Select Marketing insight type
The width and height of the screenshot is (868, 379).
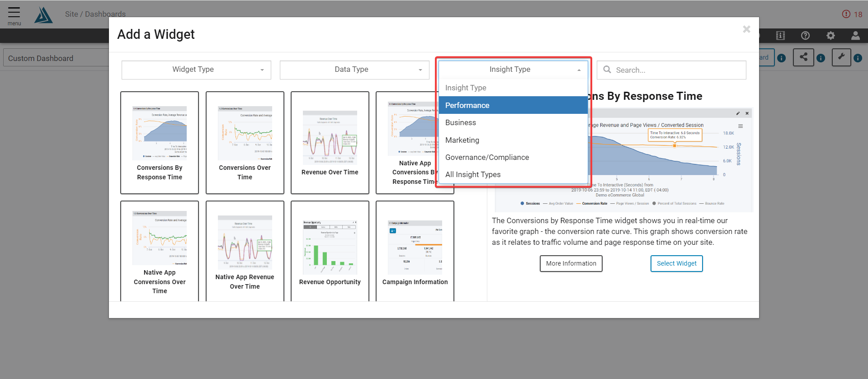[513, 140]
